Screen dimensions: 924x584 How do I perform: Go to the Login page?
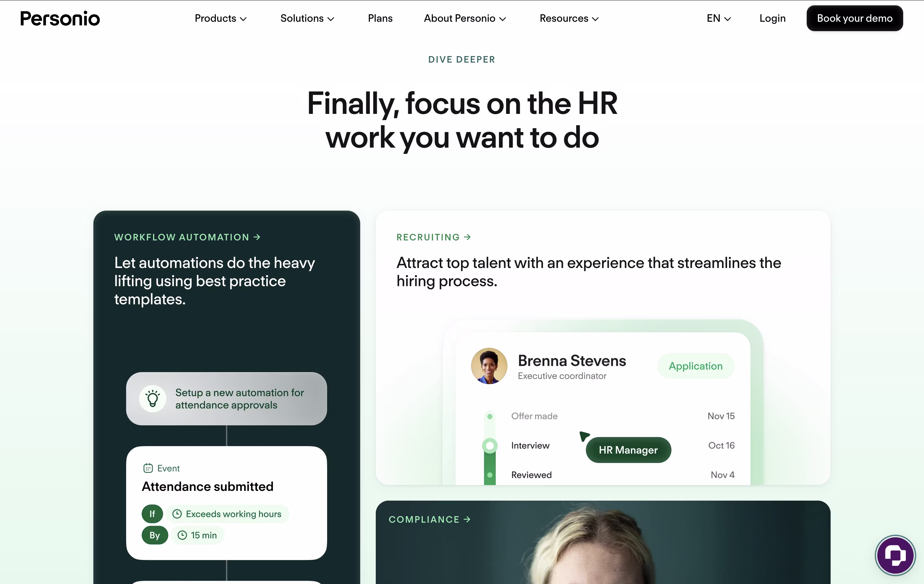(772, 18)
